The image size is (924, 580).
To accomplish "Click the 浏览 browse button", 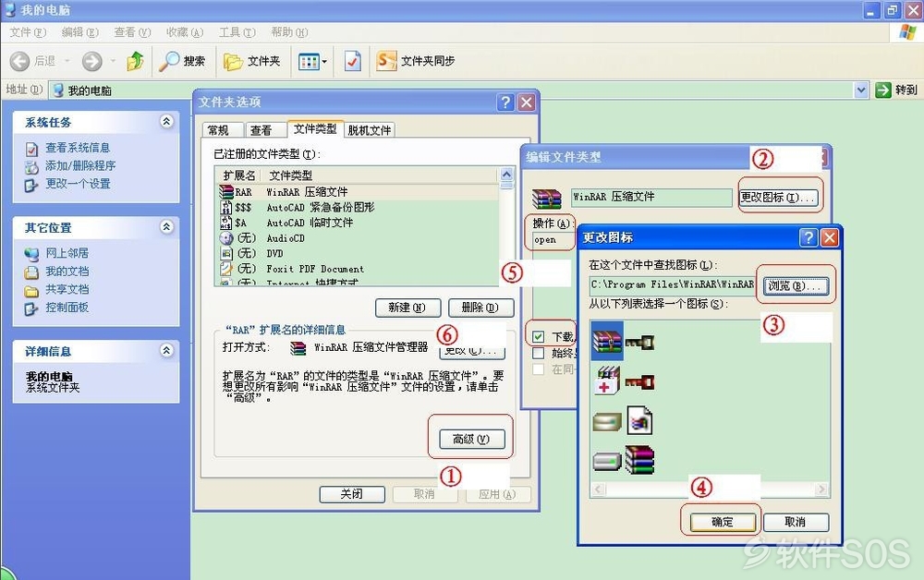I will pos(796,286).
